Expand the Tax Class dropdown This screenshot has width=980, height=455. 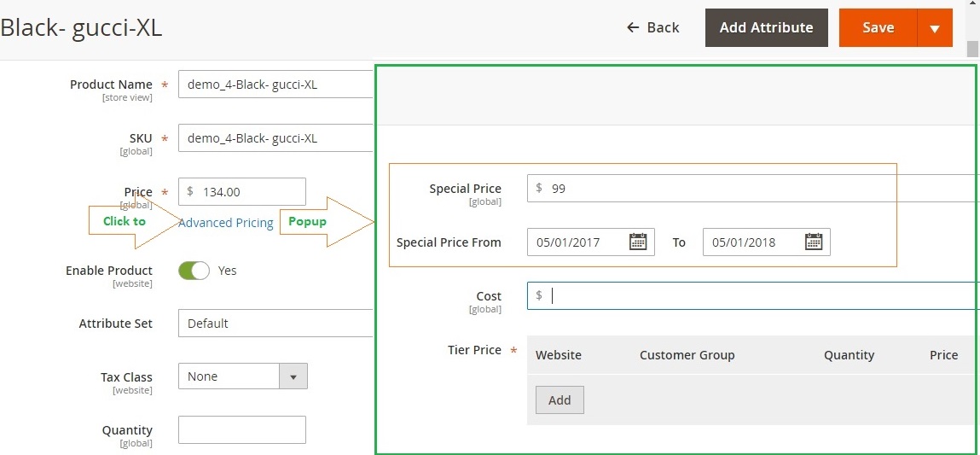293,376
